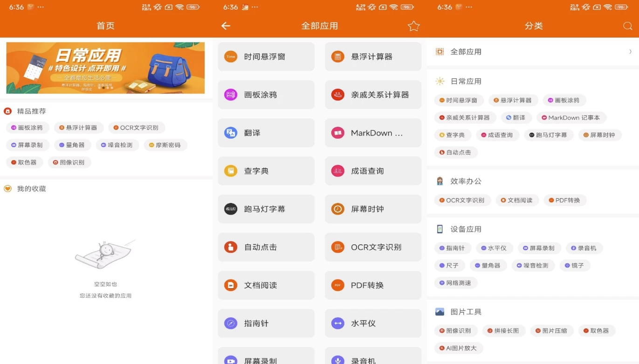Launch the 水平仪 level tile

(x=373, y=324)
